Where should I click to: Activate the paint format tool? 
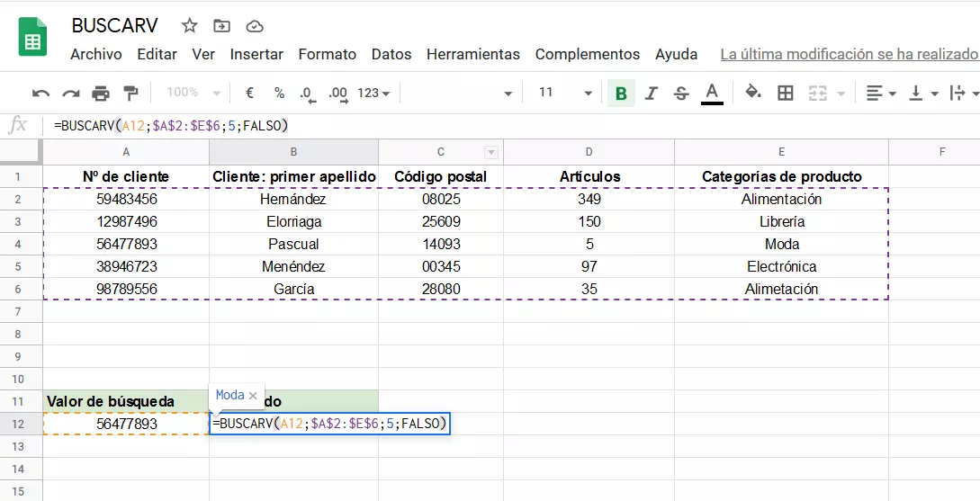pyautogui.click(x=130, y=94)
